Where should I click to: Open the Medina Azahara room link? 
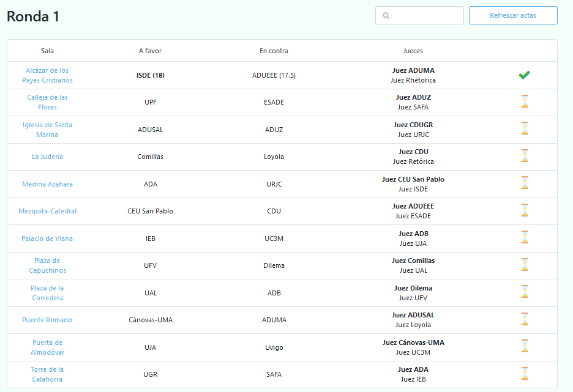(47, 184)
